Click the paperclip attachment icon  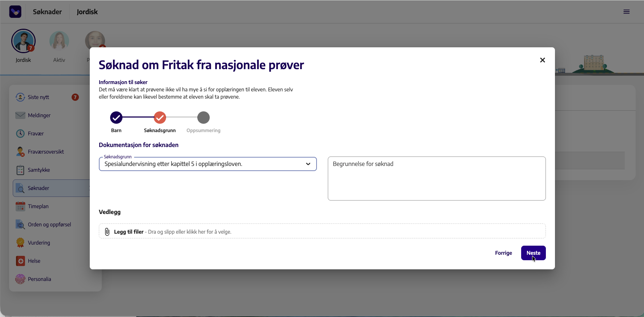pos(107,232)
